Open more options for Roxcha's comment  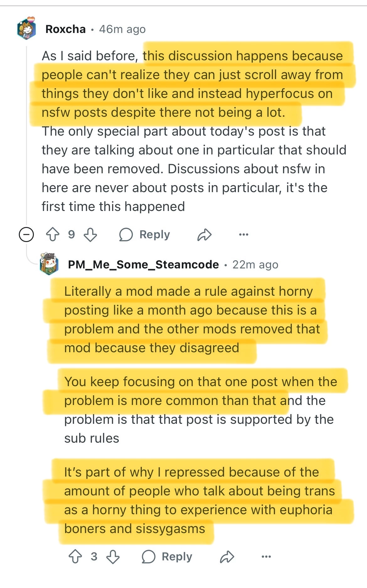pyautogui.click(x=243, y=235)
